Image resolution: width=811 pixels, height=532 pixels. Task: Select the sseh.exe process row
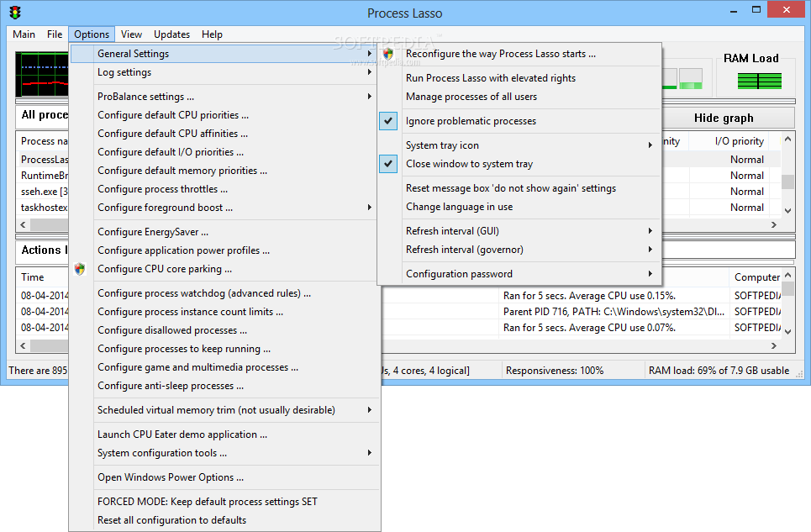tap(44, 192)
